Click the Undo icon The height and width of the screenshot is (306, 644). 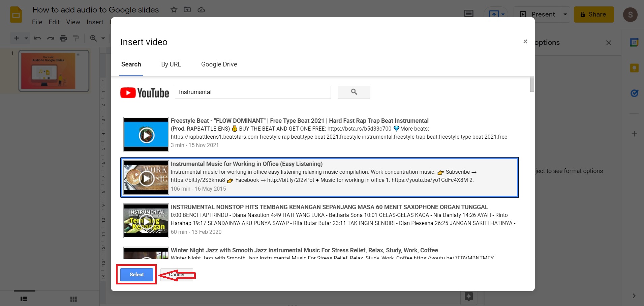[x=38, y=38]
